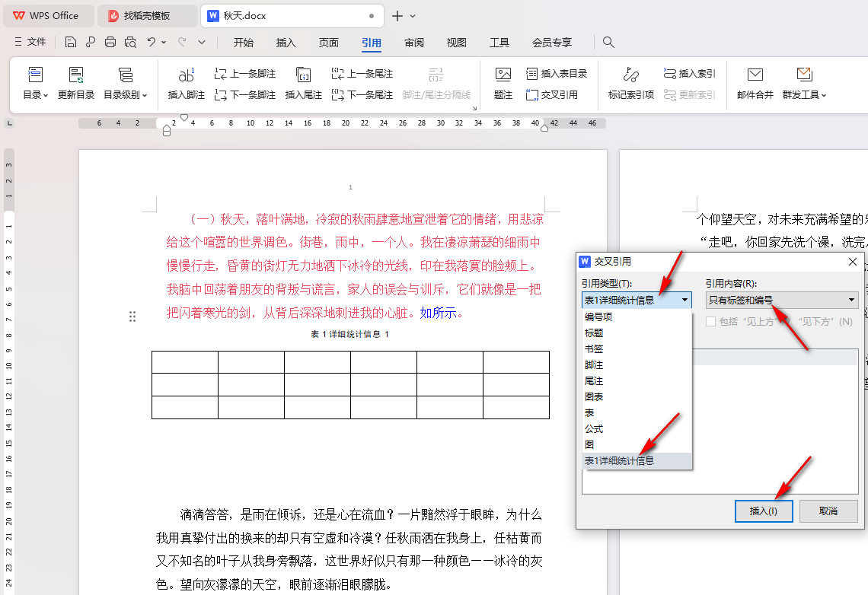Click the 更新目录 icon
Screen dimensions: 868x595
click(76, 84)
